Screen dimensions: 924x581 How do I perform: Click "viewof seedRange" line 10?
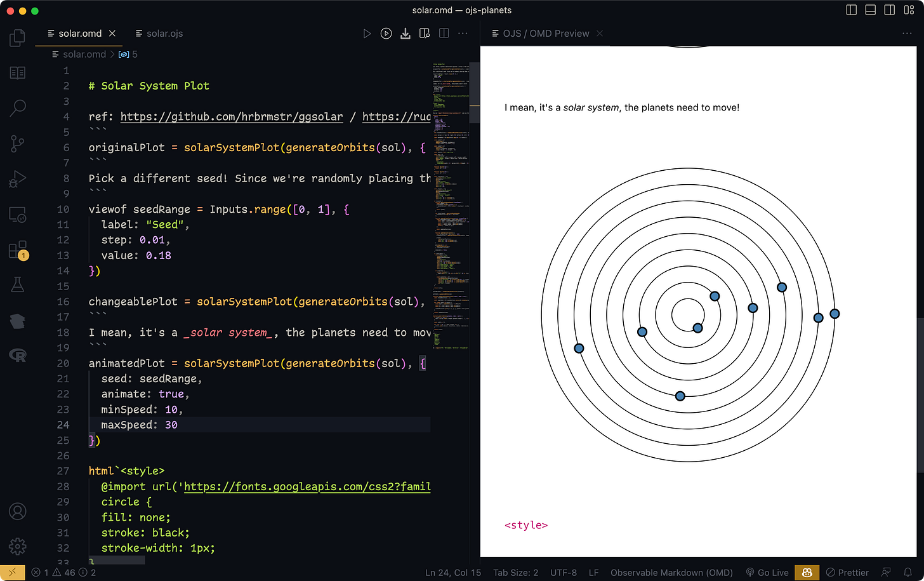pyautogui.click(x=219, y=209)
